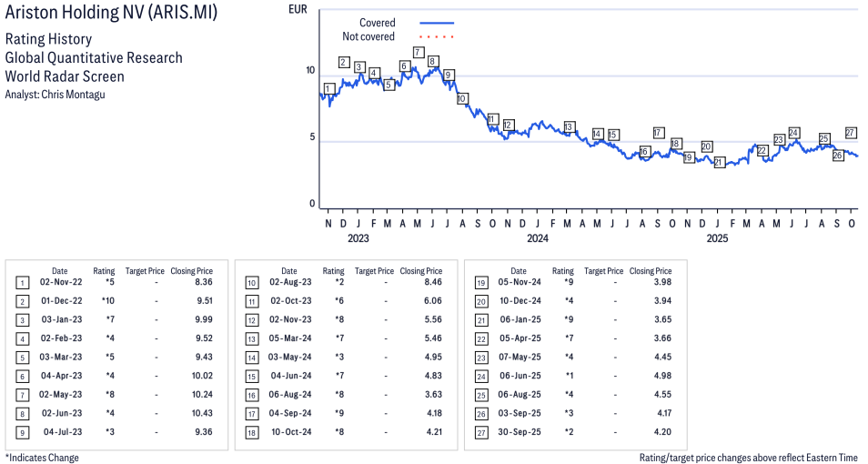The image size is (868, 464).
Task: Click the red dotted Not covered legend line
Action: 437,37
